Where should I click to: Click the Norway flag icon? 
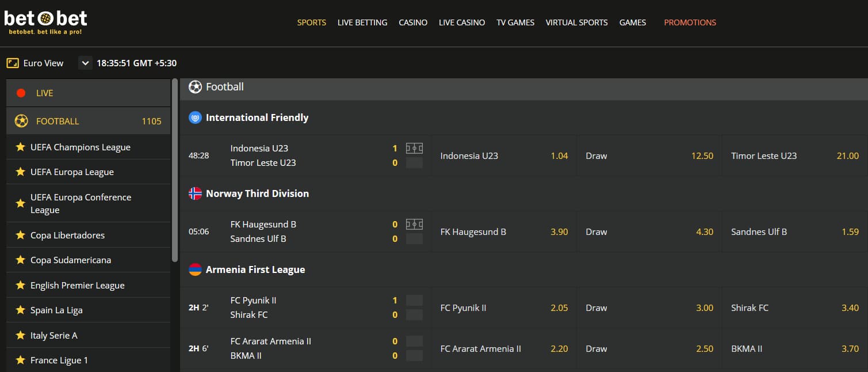195,193
